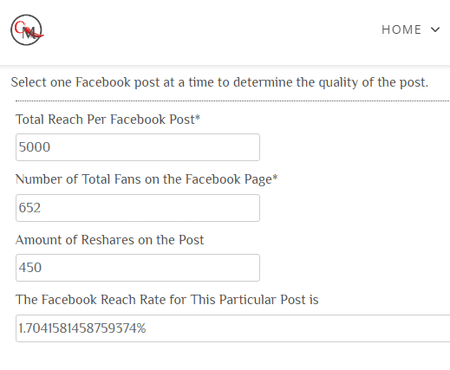Click the word quality in the instruction line
Viewport: 450px width, 370px height.
pos(338,83)
